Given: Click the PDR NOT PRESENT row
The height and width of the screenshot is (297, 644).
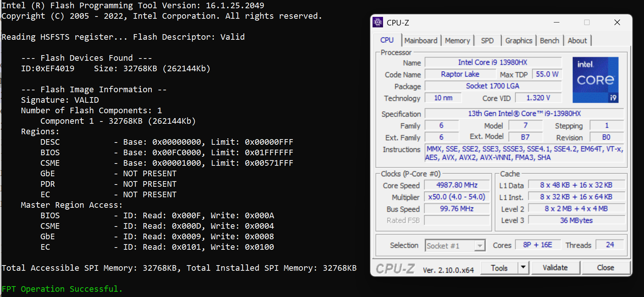Looking at the screenshot, I should [x=108, y=184].
